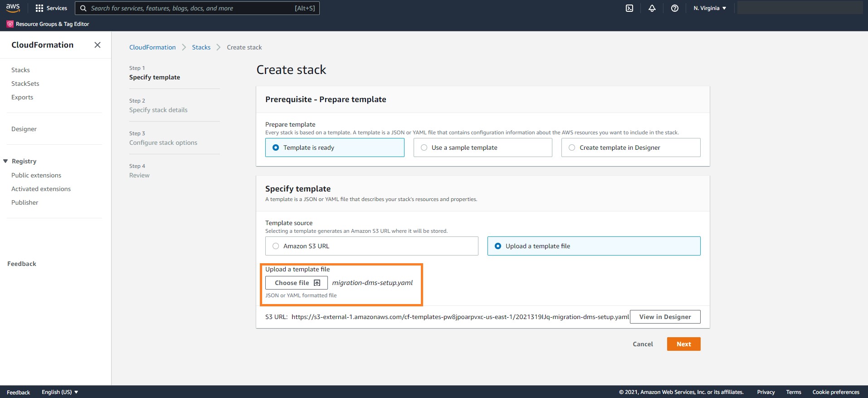Select Use a sample template option

(x=483, y=147)
